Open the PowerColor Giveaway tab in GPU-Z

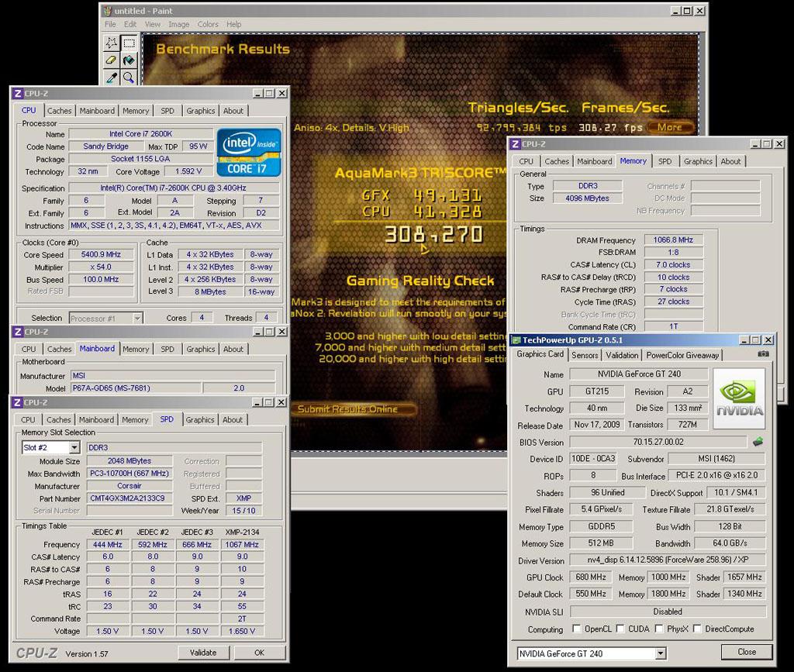pyautogui.click(x=682, y=355)
